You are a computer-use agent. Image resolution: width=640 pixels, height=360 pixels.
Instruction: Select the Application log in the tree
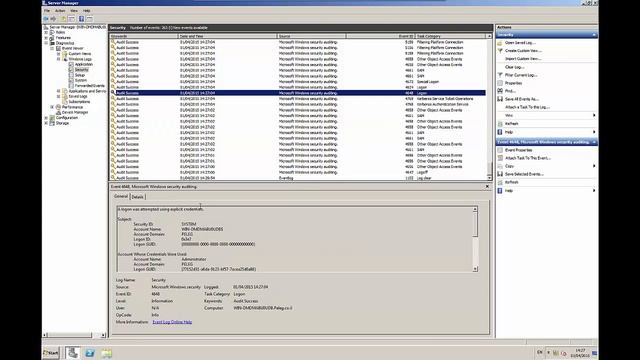84,64
